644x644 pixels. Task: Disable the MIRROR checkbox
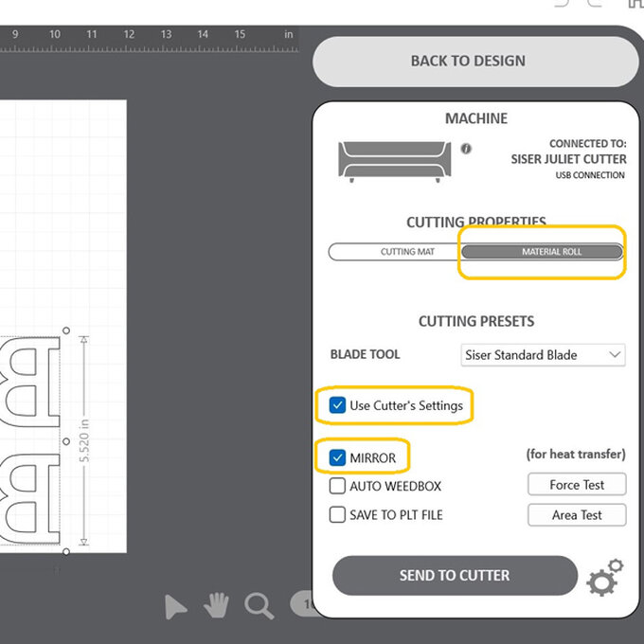(338, 458)
